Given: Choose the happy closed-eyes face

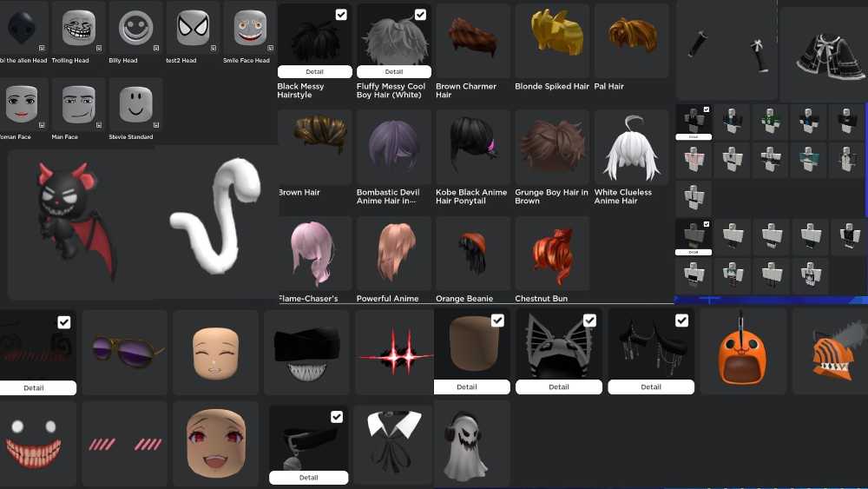Looking at the screenshot, I should pyautogui.click(x=215, y=353).
